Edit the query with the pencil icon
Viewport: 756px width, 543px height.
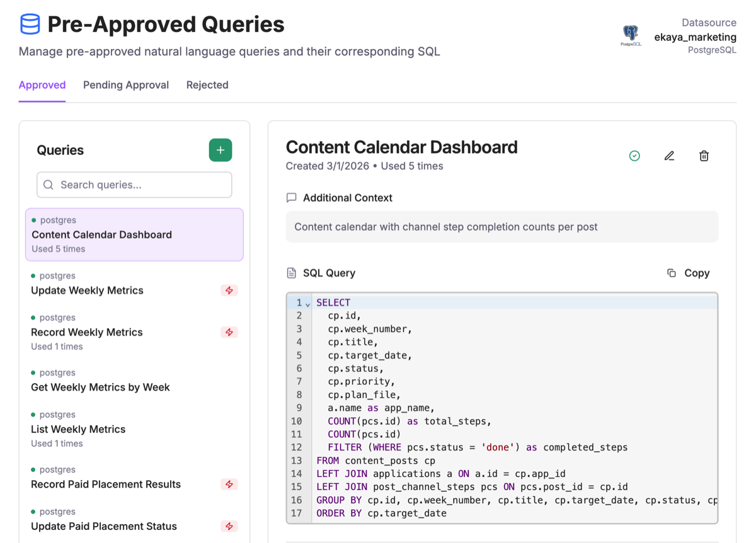(x=669, y=156)
